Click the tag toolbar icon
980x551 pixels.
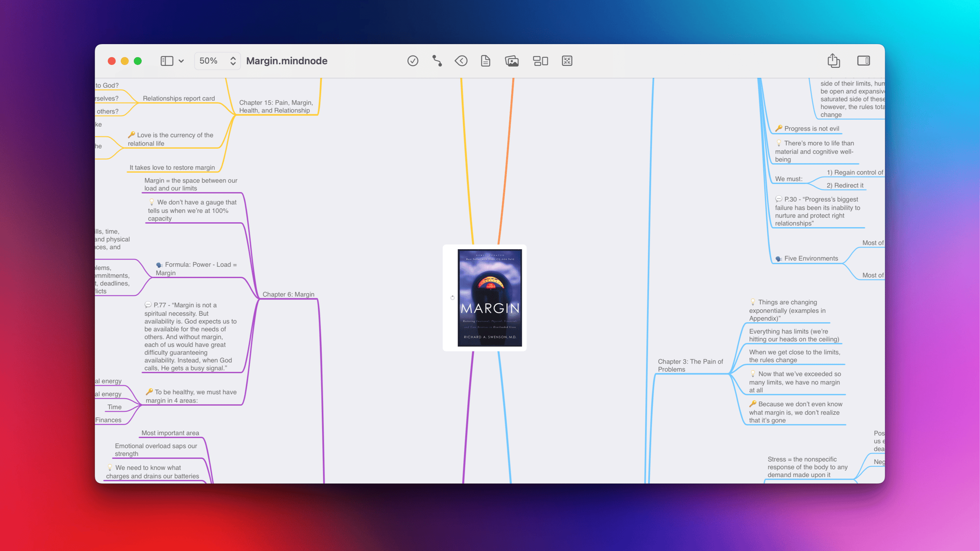(461, 61)
